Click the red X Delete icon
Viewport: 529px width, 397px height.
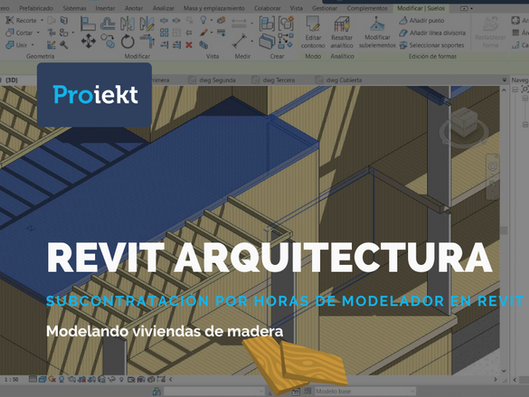tap(189, 45)
